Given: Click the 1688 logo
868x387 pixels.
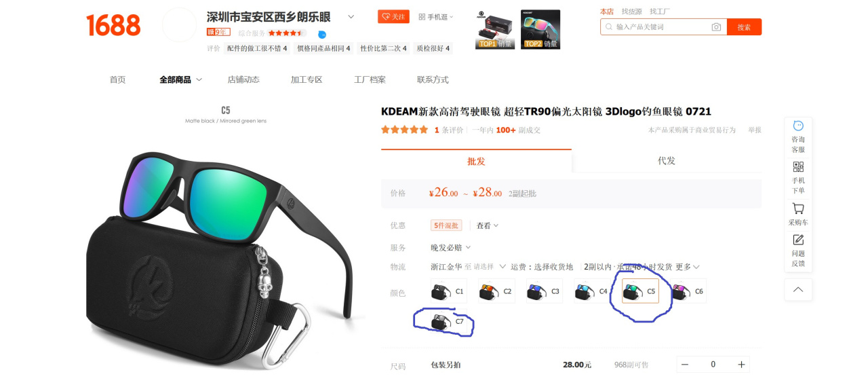Looking at the screenshot, I should tap(113, 25).
